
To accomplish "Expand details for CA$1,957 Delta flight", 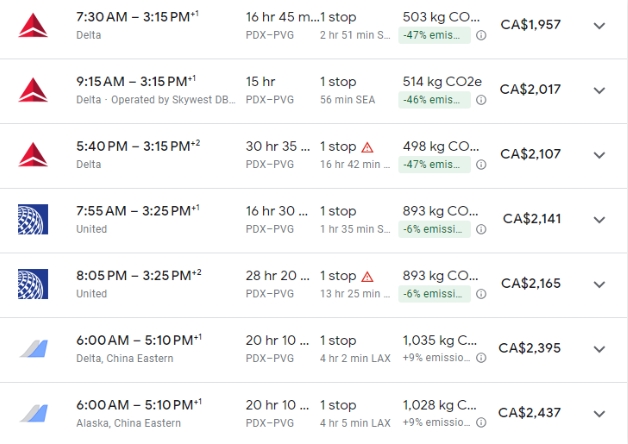I will [x=599, y=26].
